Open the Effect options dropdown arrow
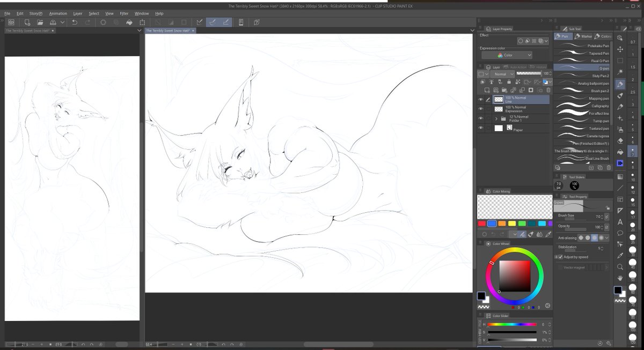Image resolution: width=644 pixels, height=350 pixels. coord(546,41)
